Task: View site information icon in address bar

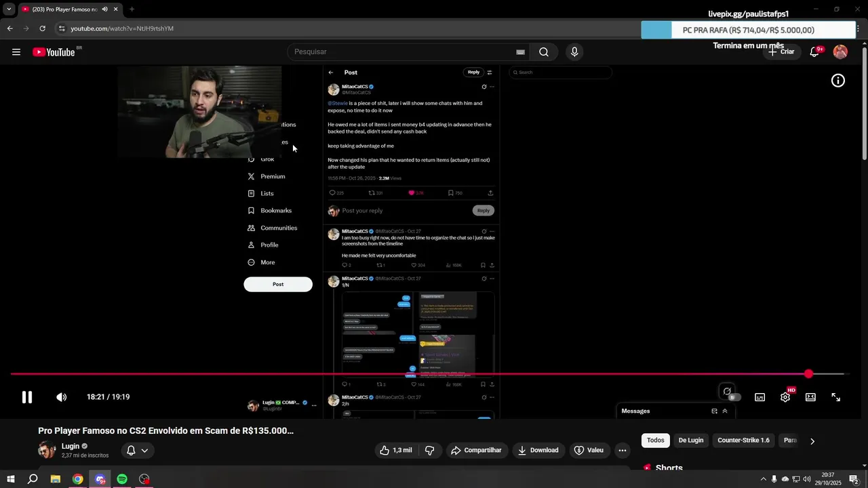Action: point(62,28)
